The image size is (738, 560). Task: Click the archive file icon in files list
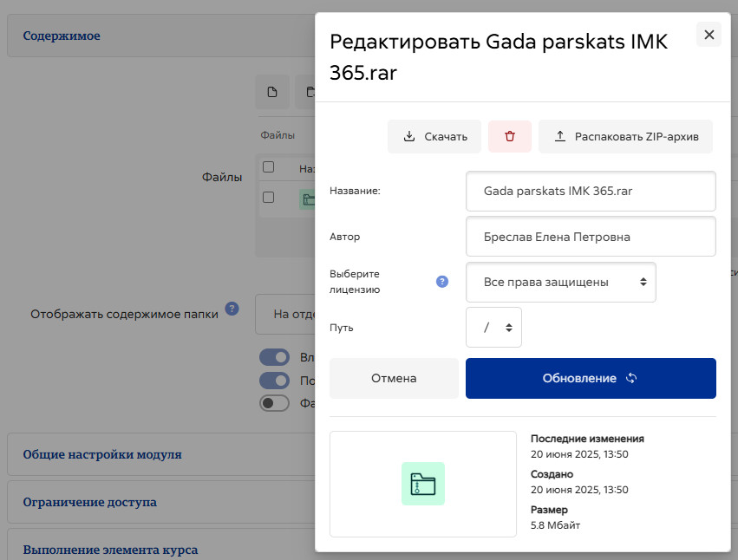pos(307,199)
